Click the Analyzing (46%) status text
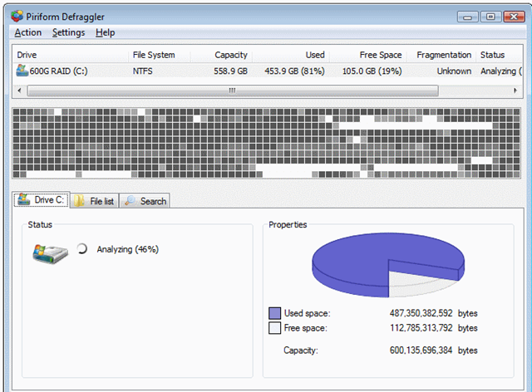The width and height of the screenshot is (532, 392). [x=127, y=249]
